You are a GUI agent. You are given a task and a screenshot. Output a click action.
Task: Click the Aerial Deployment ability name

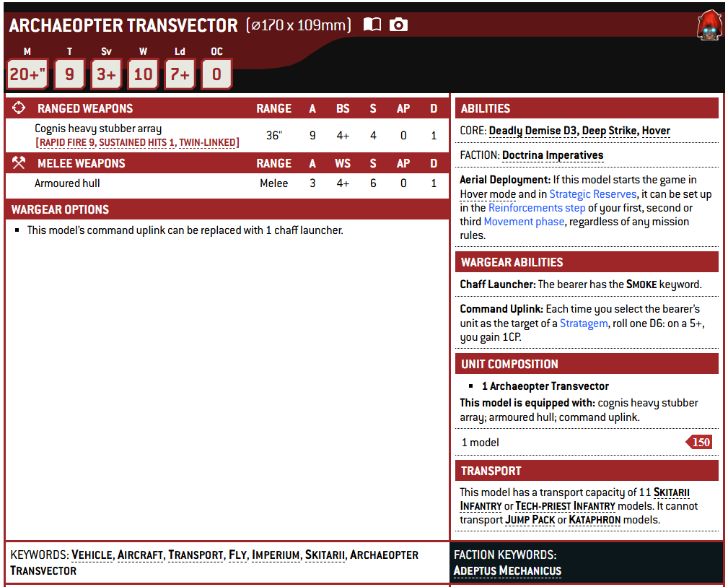coord(505,179)
